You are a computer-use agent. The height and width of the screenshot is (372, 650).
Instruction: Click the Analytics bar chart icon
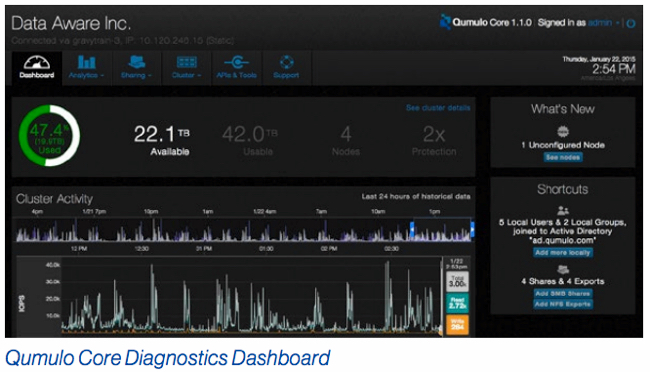87,62
